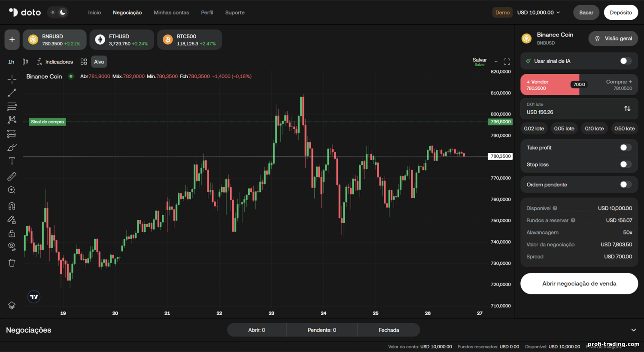Add a new instrument with plus button
The width and height of the screenshot is (644, 352).
(12, 39)
